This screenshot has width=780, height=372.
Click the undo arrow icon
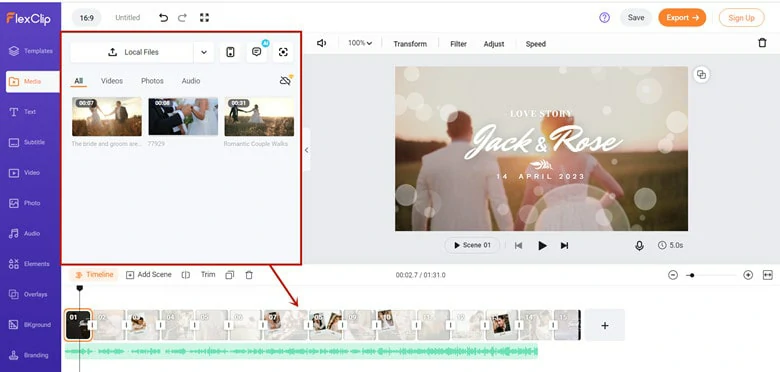click(x=163, y=17)
